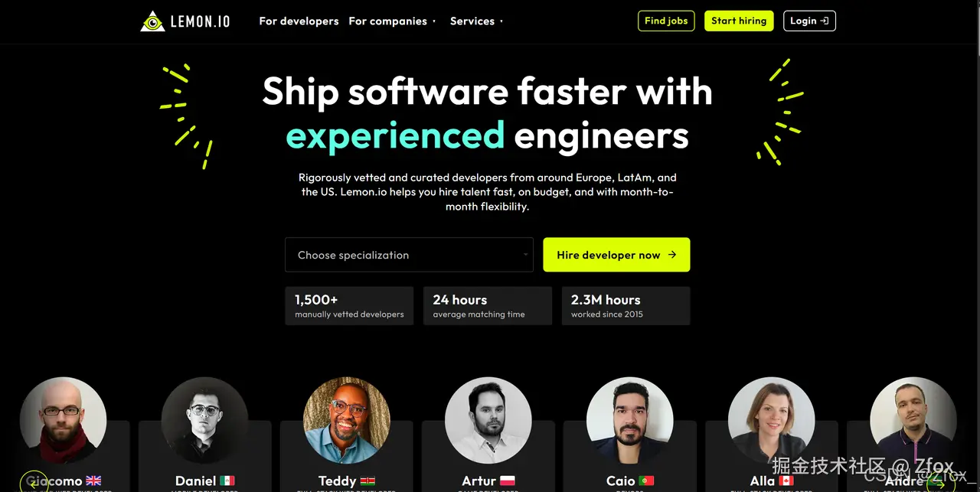
Task: Expand the For companies menu
Action: [x=392, y=21]
